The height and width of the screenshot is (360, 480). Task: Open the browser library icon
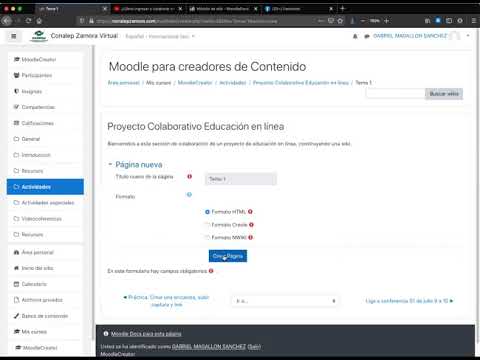[427, 21]
